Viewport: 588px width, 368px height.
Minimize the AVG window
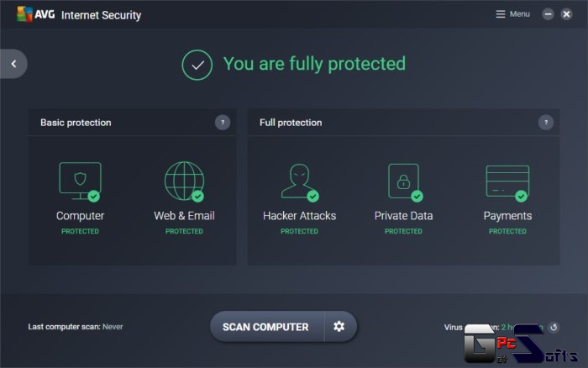(548, 14)
